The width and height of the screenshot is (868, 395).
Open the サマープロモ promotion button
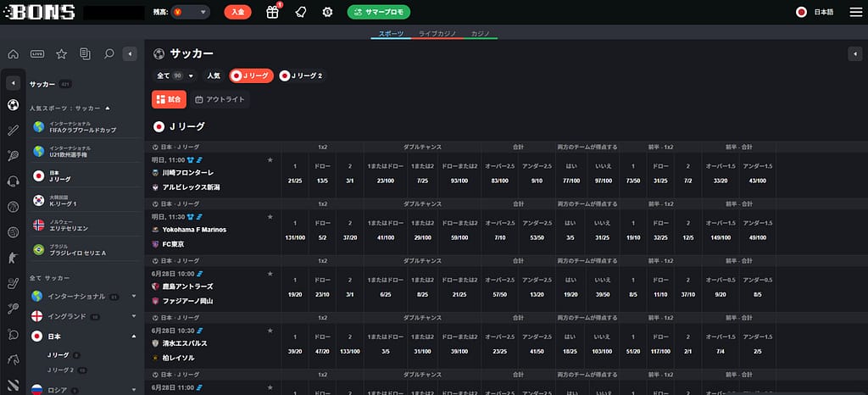(x=379, y=12)
